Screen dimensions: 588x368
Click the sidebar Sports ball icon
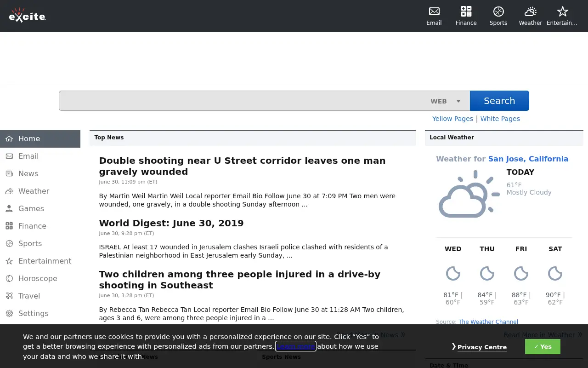(9, 243)
